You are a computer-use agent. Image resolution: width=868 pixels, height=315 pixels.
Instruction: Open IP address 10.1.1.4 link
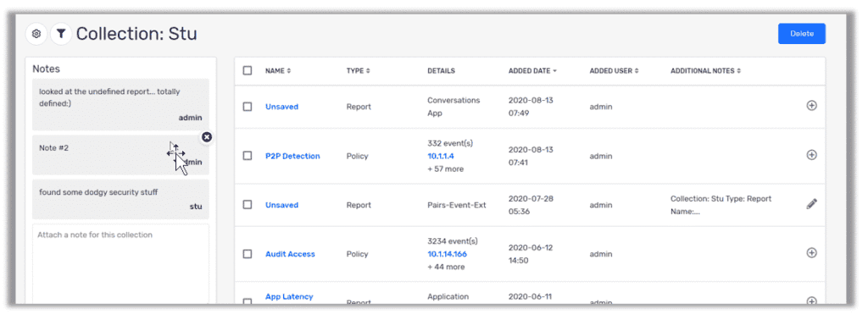441,156
